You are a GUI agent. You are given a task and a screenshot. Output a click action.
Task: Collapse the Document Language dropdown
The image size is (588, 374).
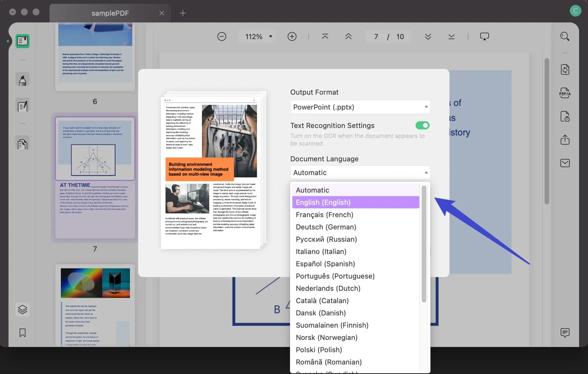pos(360,173)
